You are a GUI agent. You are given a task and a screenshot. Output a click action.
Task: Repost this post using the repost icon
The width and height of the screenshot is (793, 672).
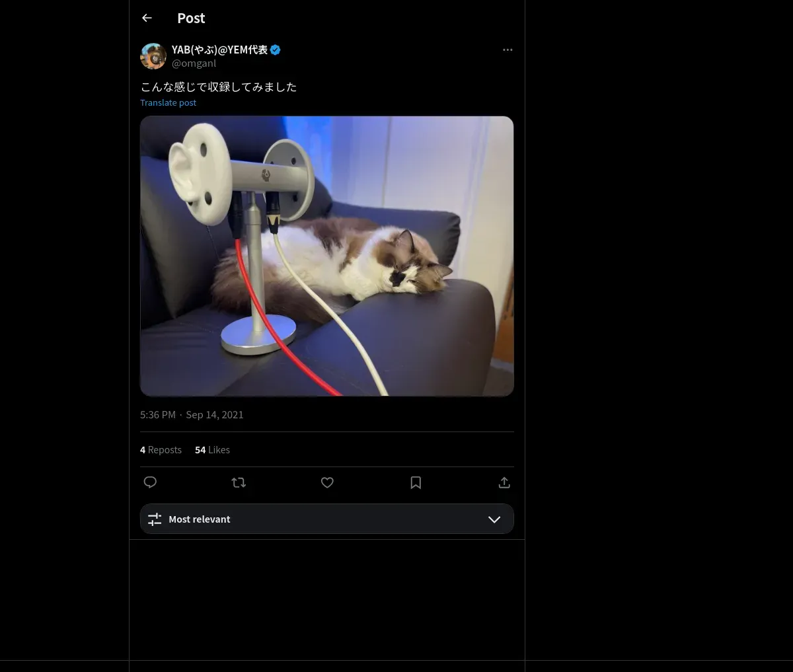239,482
